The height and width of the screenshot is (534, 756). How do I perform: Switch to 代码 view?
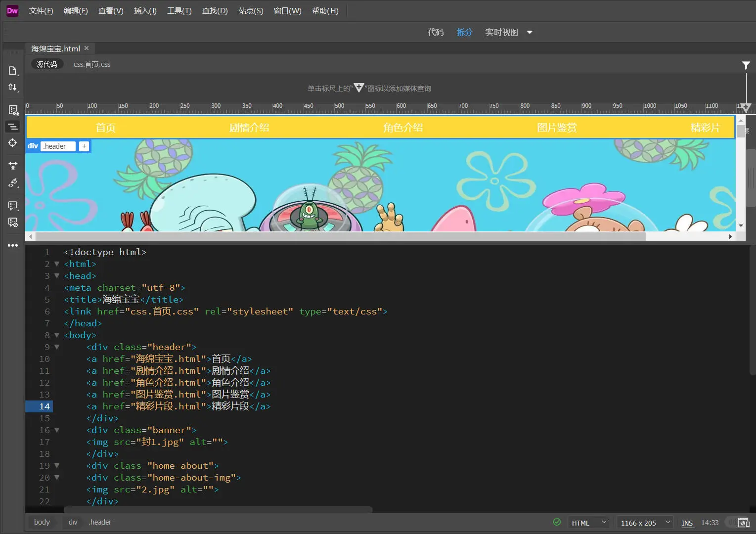[x=436, y=32]
